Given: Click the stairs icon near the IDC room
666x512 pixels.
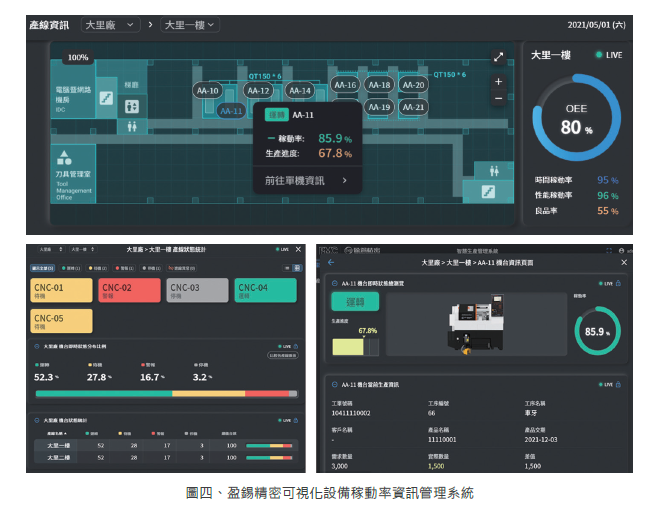Looking at the screenshot, I should click(x=106, y=98).
